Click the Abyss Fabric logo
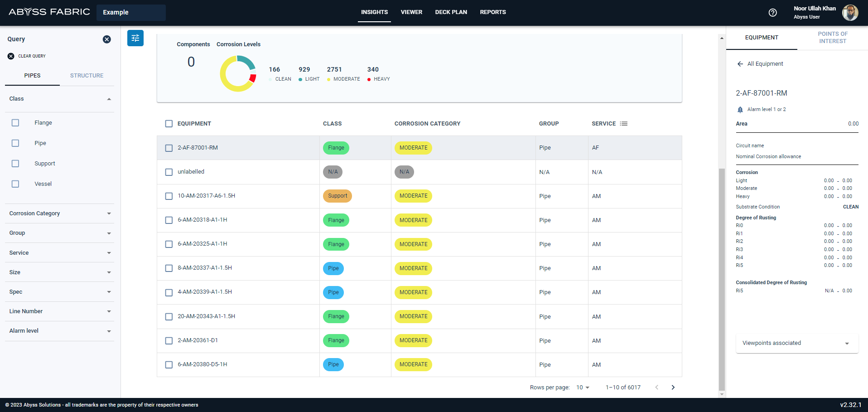This screenshot has height=412, width=868. pos(49,12)
